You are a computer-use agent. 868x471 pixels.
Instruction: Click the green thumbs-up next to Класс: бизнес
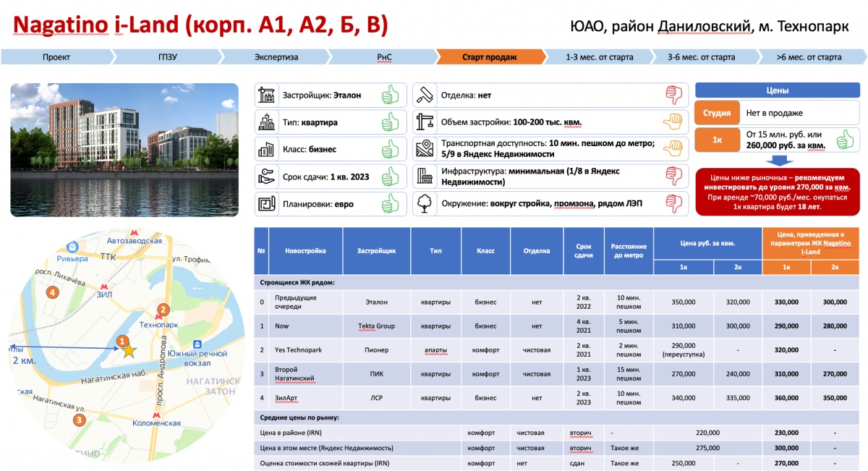pyautogui.click(x=391, y=149)
